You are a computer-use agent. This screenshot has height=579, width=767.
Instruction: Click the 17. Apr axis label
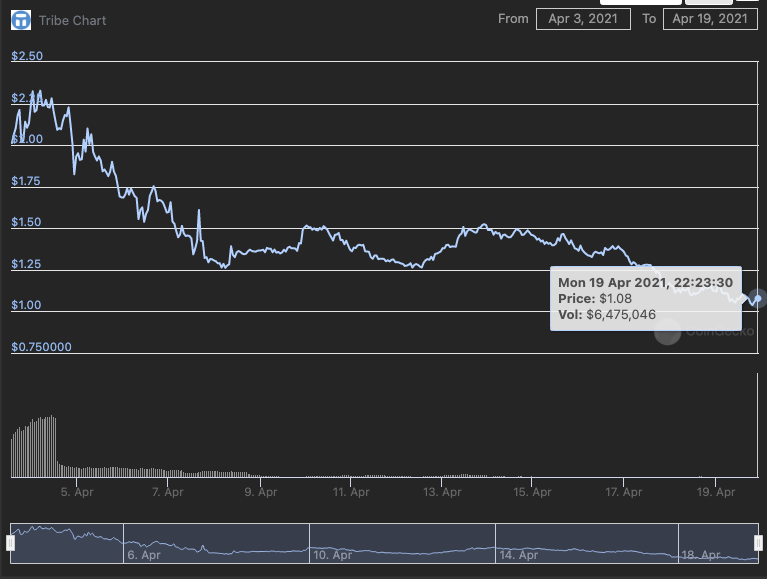tap(623, 492)
